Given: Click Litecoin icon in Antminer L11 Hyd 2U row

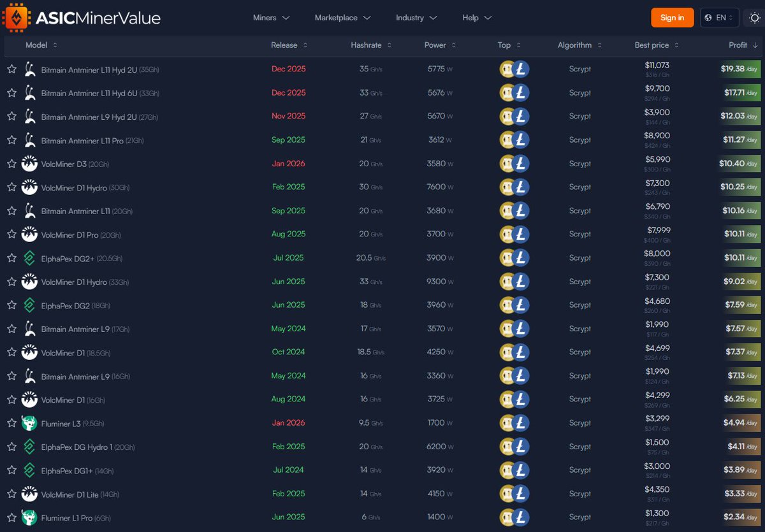Looking at the screenshot, I should 521,69.
